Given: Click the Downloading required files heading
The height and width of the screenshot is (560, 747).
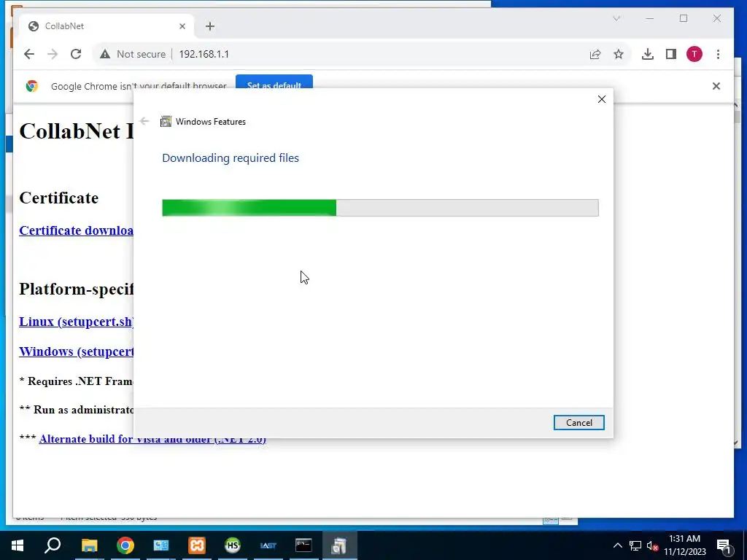Looking at the screenshot, I should [x=231, y=158].
